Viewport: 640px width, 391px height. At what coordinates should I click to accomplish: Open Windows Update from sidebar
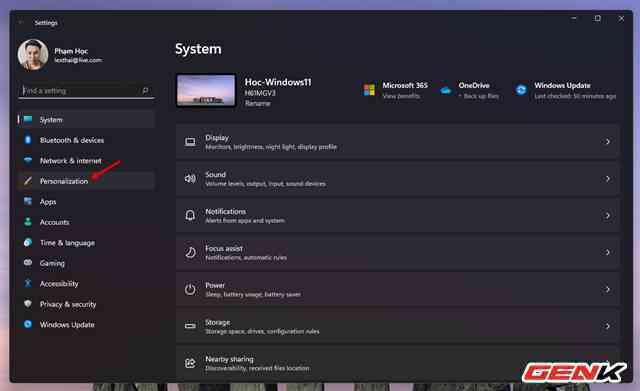pos(86,324)
